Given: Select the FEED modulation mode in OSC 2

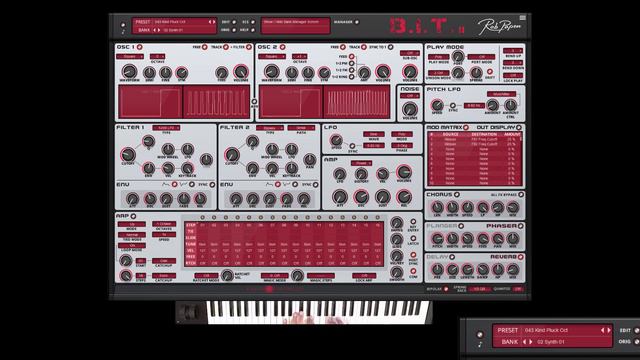Looking at the screenshot, I should click(351, 57).
